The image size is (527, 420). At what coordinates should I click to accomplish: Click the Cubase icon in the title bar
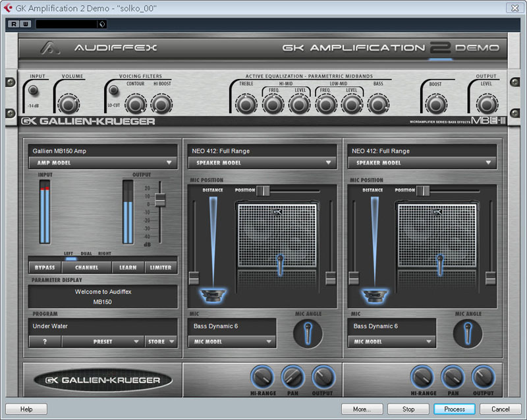click(8, 8)
